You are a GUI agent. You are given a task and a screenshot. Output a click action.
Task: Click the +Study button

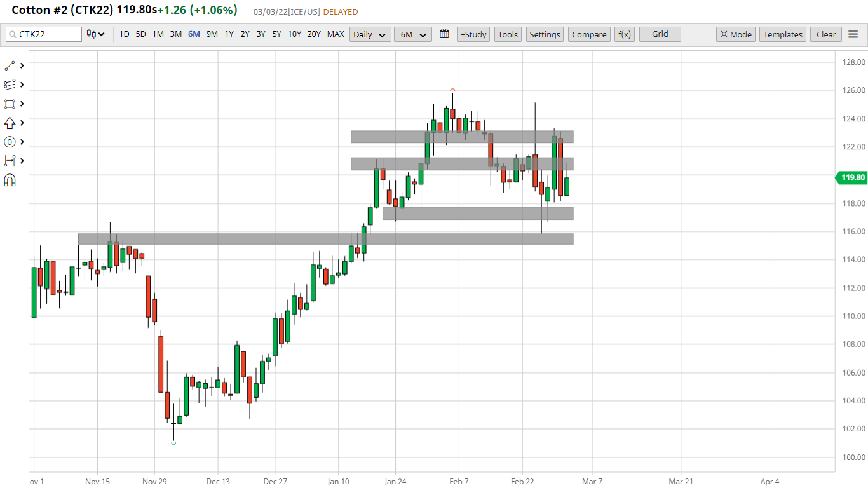pos(473,34)
